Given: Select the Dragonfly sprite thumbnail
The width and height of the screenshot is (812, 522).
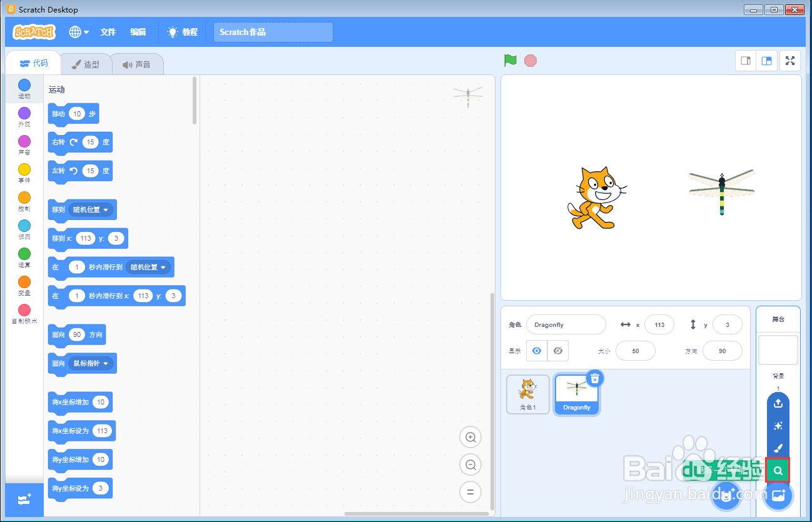Looking at the screenshot, I should 577,396.
